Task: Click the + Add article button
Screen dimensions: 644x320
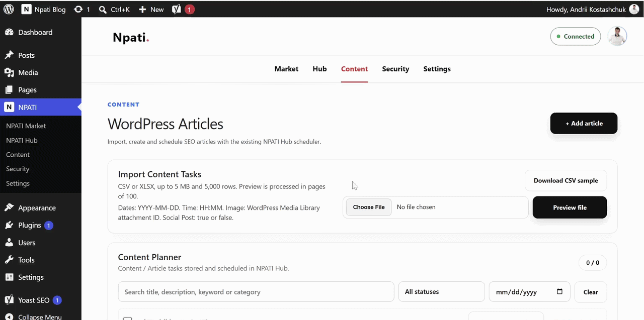Action: (584, 123)
